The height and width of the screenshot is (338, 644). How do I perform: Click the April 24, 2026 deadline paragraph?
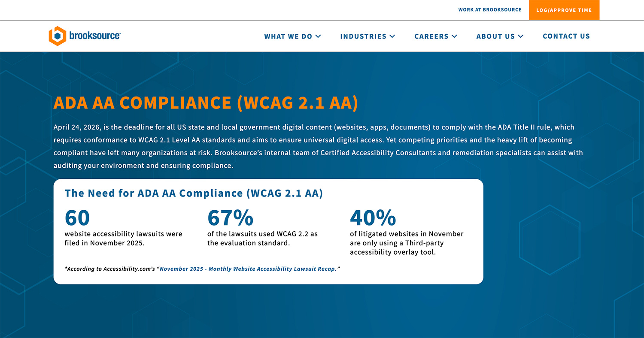click(x=318, y=146)
